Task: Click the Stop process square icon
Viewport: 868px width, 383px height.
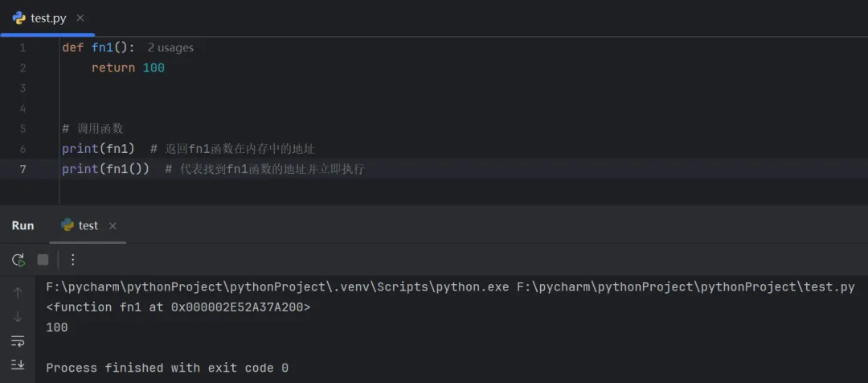Action: pyautogui.click(x=43, y=259)
